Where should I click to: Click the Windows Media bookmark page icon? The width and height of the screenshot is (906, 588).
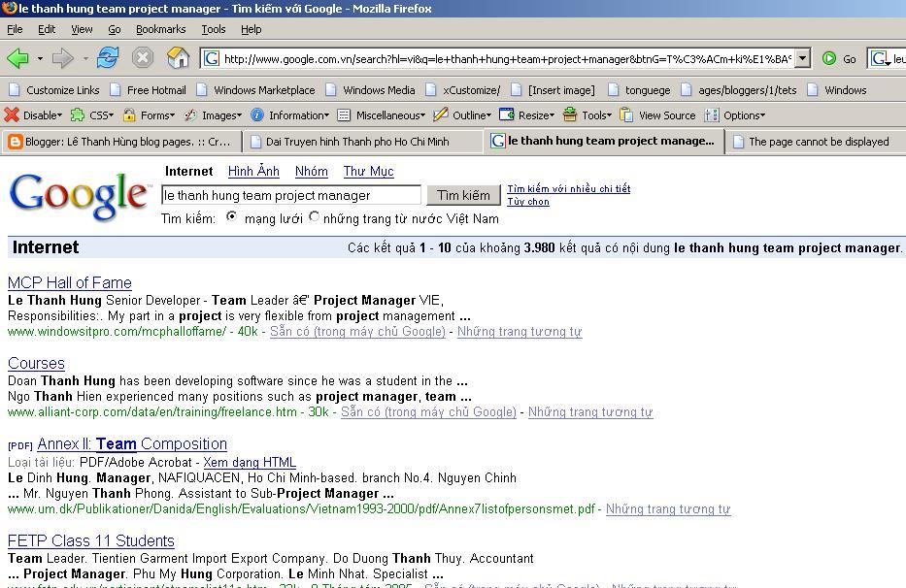tap(331, 90)
